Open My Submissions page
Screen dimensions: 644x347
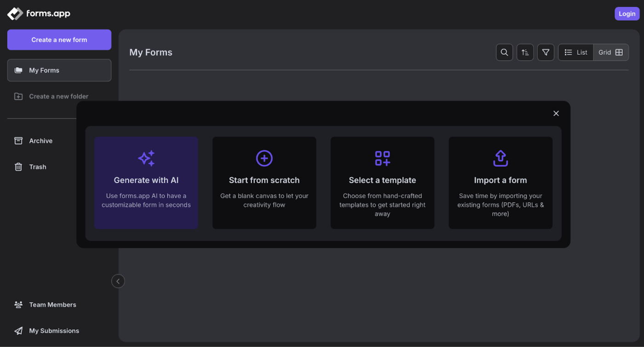click(54, 331)
